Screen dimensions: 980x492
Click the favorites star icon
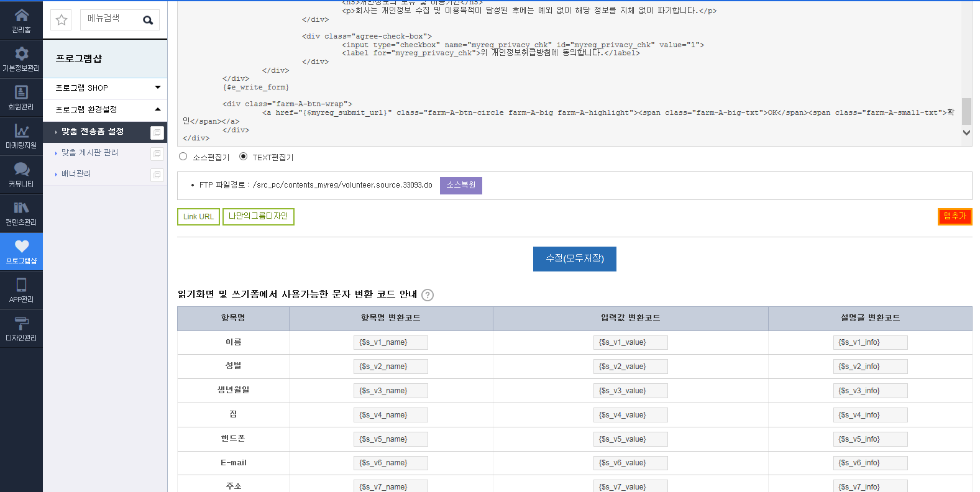coord(61,20)
